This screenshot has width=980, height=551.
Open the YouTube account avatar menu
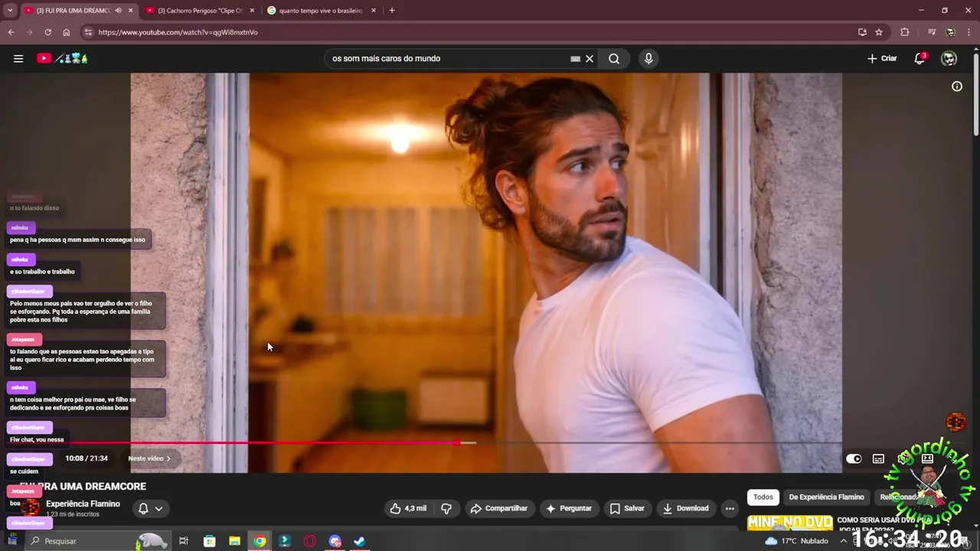coord(949,58)
